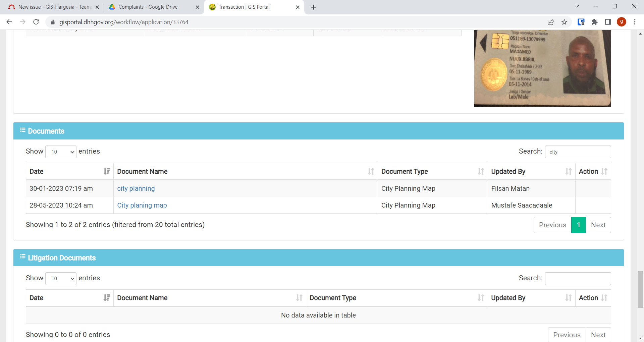Viewport: 644px width, 342px height.
Task: Click the scrollbar down arrow
Action: click(x=640, y=339)
